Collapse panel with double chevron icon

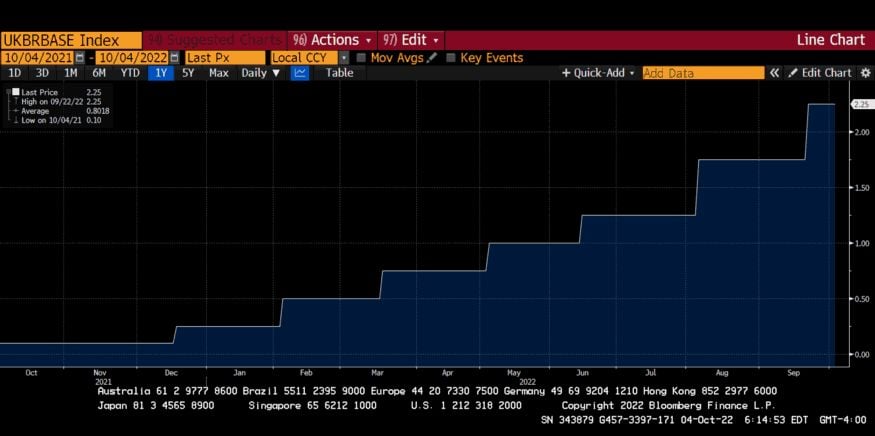coord(775,73)
